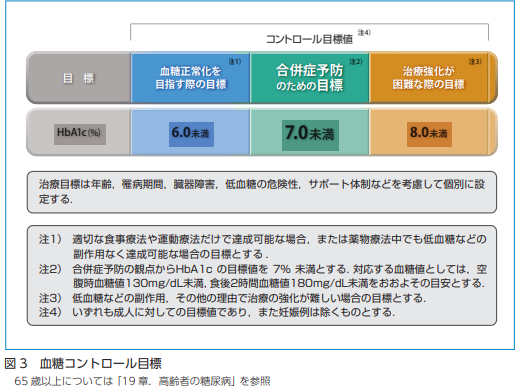Click the 図3 血糖コントロール目標 caption
Image resolution: width=517 pixels, height=388 pixels.
coord(83,363)
